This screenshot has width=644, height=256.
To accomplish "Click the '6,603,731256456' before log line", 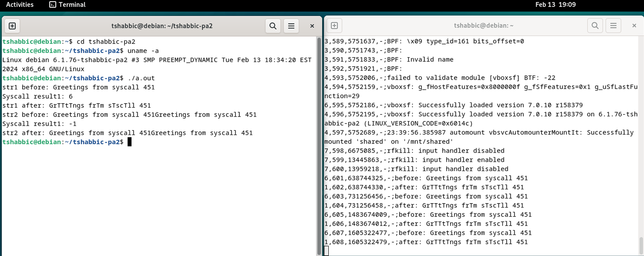I will coord(426,196).
